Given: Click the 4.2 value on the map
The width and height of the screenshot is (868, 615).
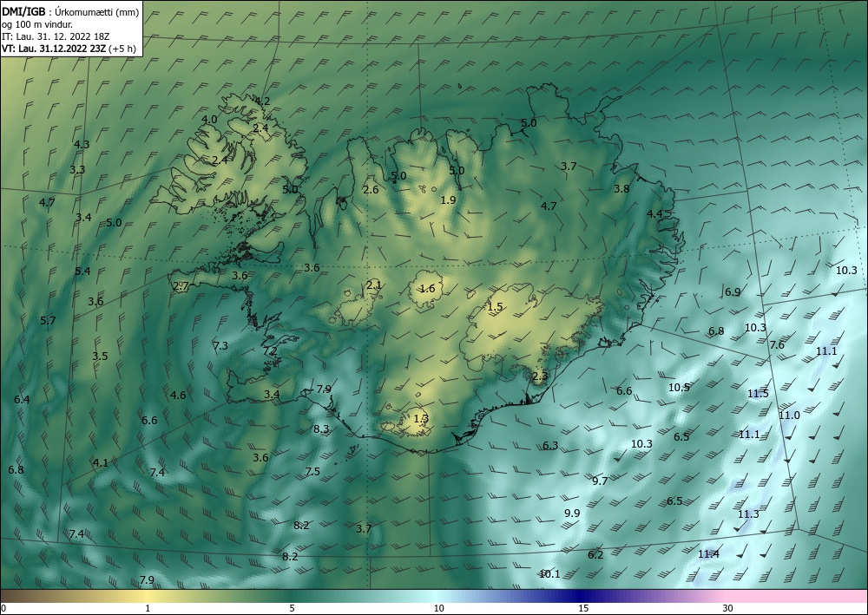Looking at the screenshot, I should tap(262, 101).
